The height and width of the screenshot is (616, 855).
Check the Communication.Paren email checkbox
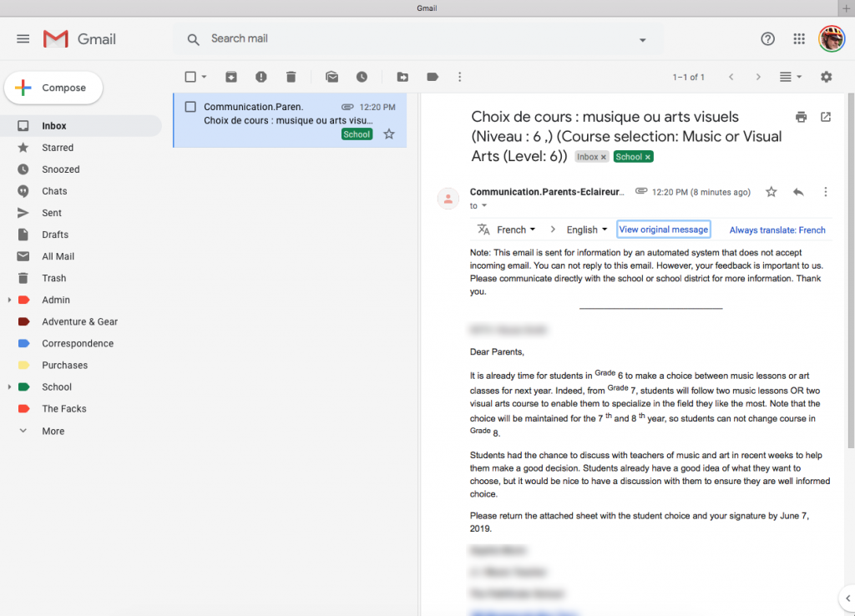tap(190, 107)
